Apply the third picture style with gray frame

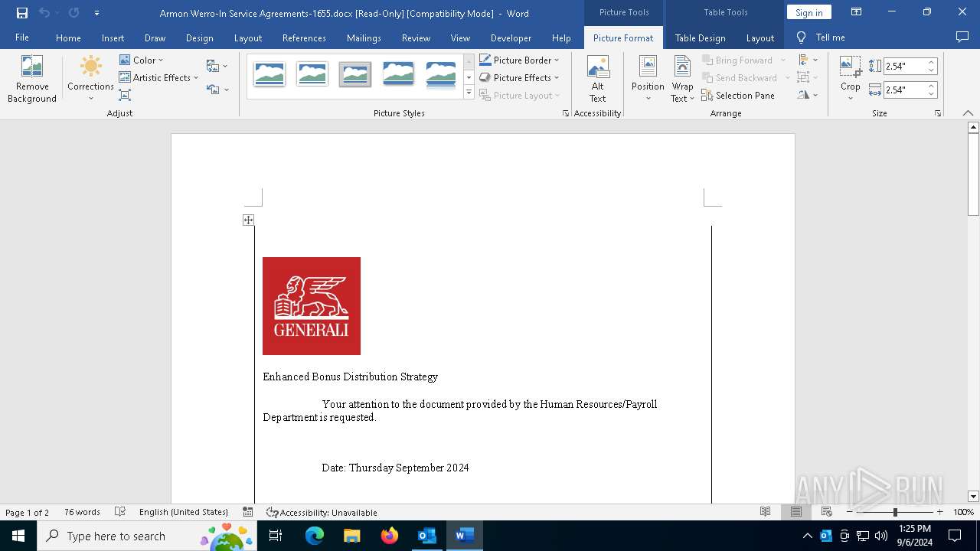355,74
